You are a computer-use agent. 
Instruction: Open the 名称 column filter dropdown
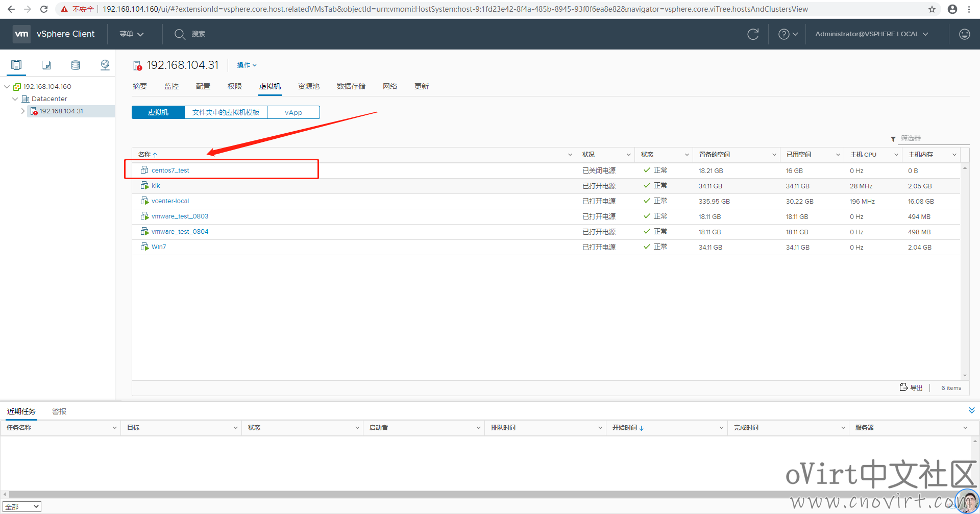coord(570,155)
